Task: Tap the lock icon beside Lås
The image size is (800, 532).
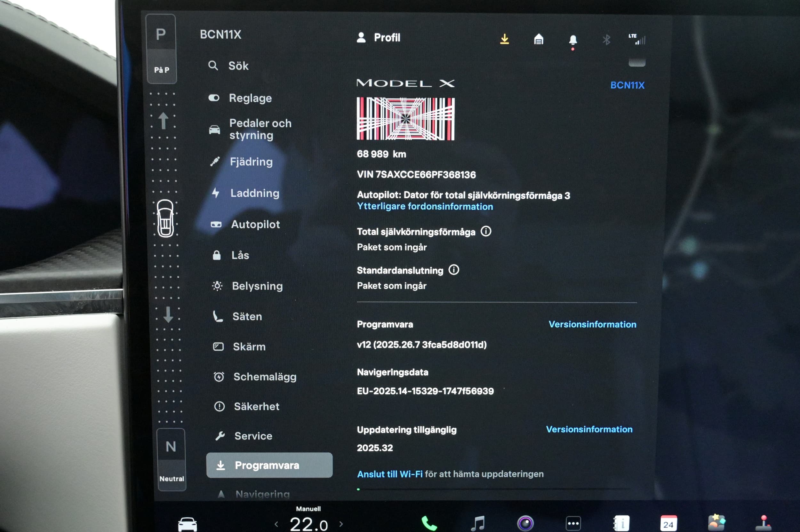Action: pyautogui.click(x=217, y=255)
